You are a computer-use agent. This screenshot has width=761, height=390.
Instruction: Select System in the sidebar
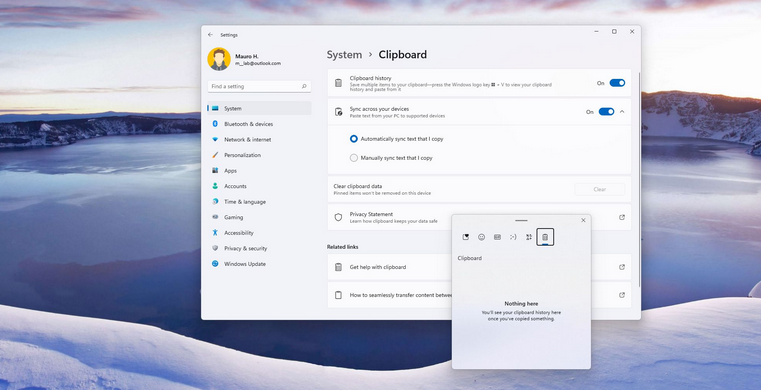point(259,108)
